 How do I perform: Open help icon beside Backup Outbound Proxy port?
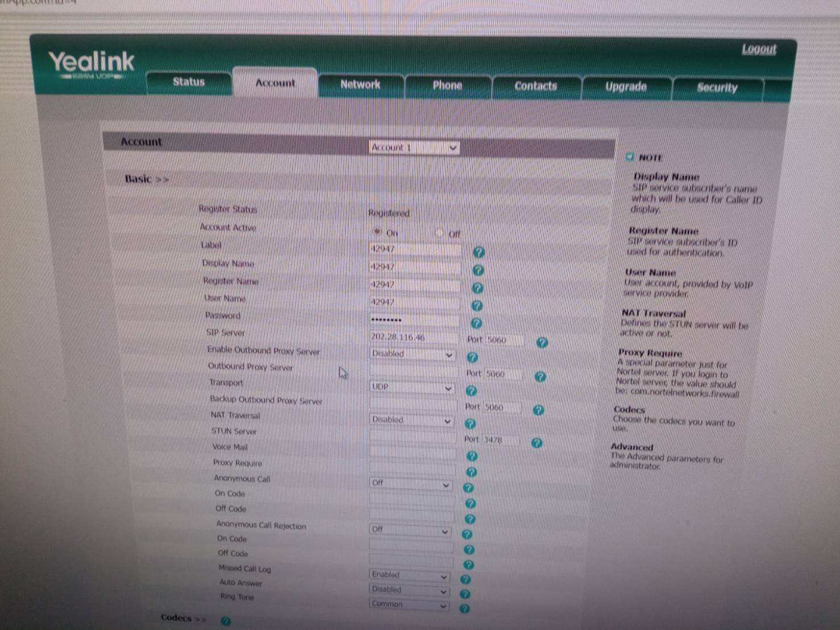coord(539,410)
